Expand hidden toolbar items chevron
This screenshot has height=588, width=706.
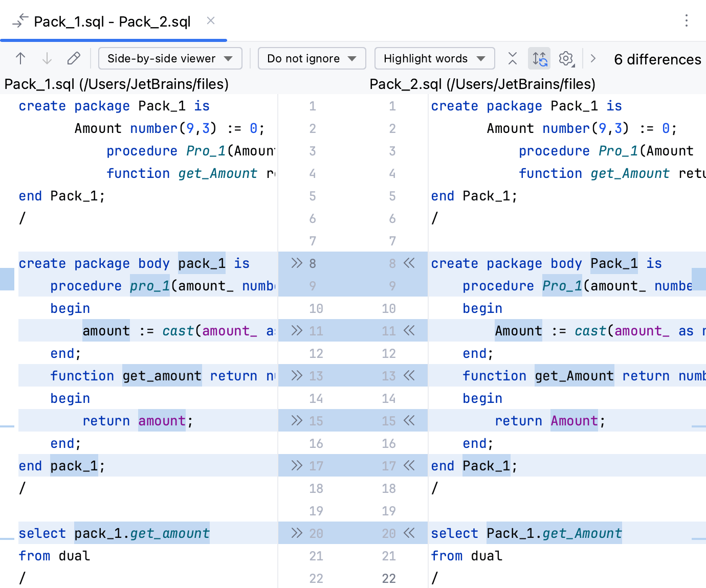pyautogui.click(x=593, y=59)
